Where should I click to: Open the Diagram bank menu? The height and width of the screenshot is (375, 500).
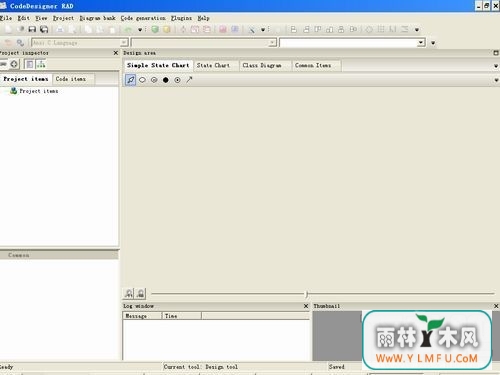pos(97,18)
